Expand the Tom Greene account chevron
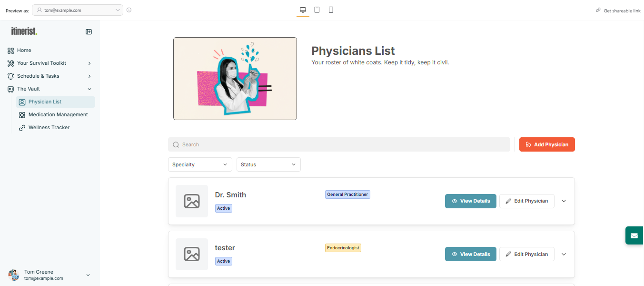 [x=88, y=275]
